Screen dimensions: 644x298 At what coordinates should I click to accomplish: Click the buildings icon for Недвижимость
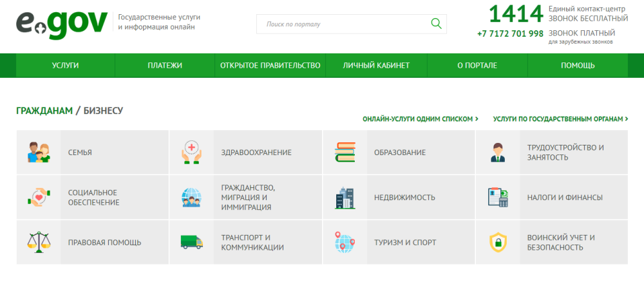click(345, 198)
